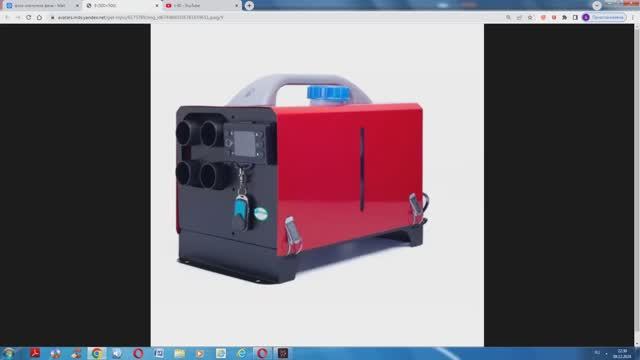Click the taskbar clock and date
The image size is (640, 360).
[x=622, y=353]
